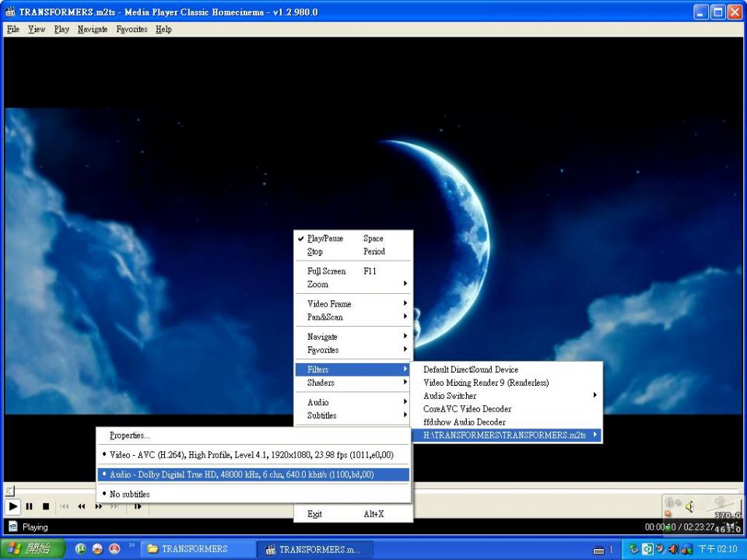Click the system tray volume icon
Image resolution: width=747 pixels, height=560 pixels.
coord(673,549)
